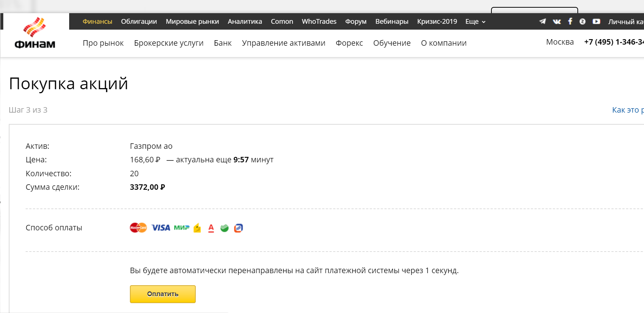Select Yandex Money wallet payment icon
This screenshot has width=644, height=313.
[197, 228]
